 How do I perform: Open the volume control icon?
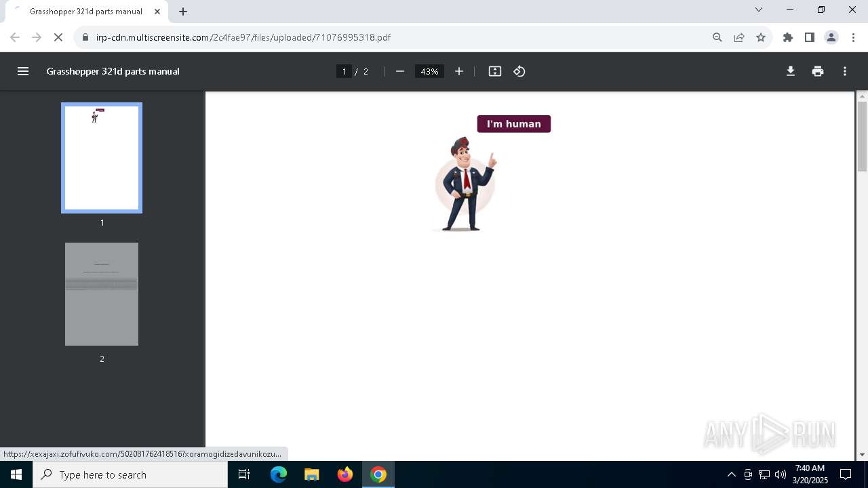781,474
